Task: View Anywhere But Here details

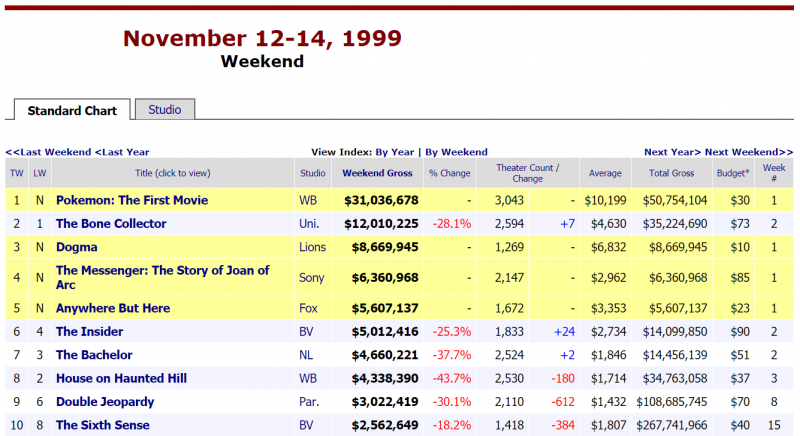Action: point(113,308)
